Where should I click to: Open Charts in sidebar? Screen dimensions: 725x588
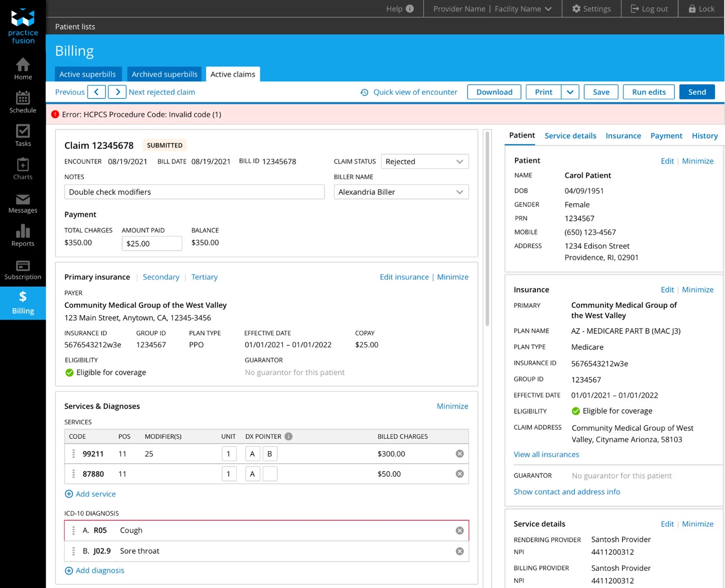point(23,169)
